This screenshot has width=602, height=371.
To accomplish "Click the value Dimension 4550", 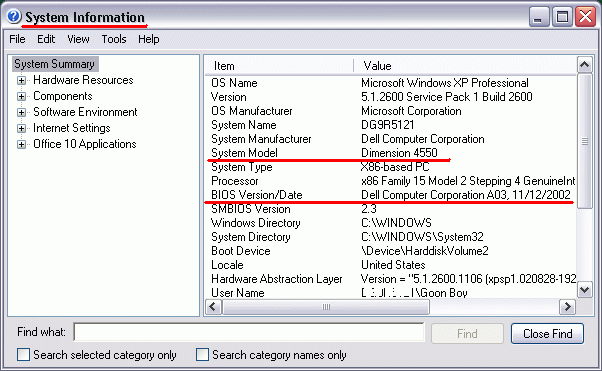I will click(399, 153).
